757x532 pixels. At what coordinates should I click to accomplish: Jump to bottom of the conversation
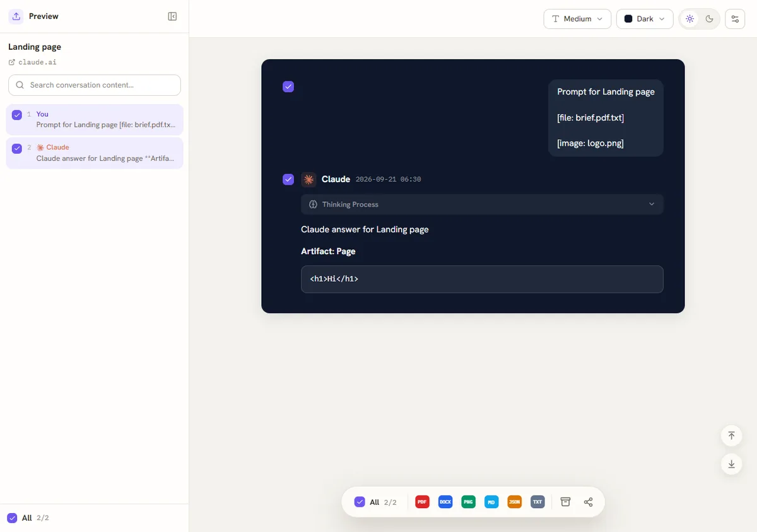pyautogui.click(x=731, y=464)
